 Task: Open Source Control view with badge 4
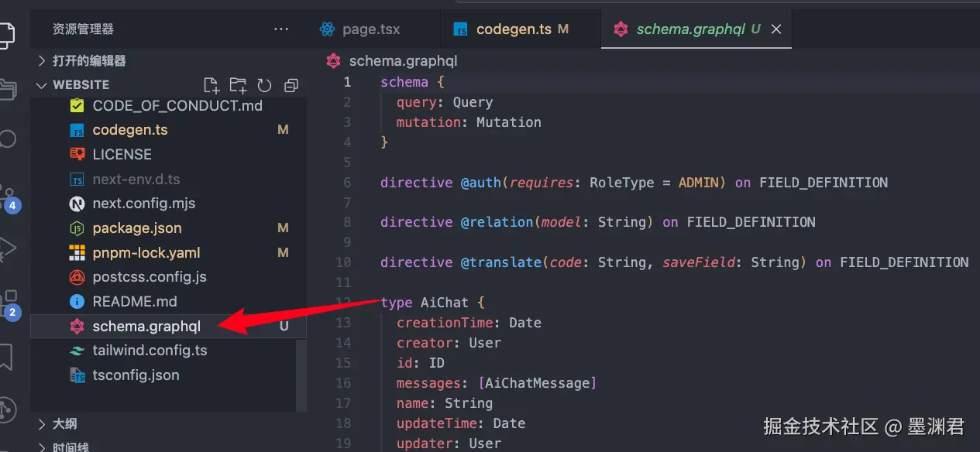point(8,198)
